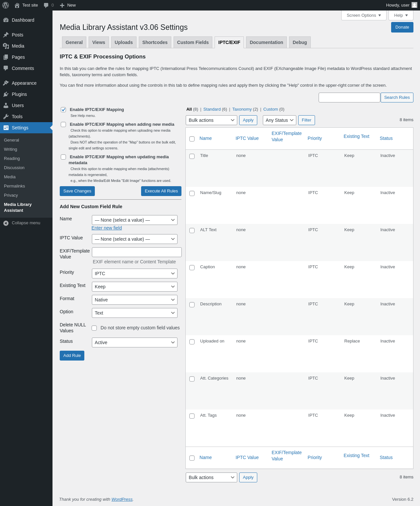Open the Any Status filter dropdown
This screenshot has width=420, height=506.
280,120
